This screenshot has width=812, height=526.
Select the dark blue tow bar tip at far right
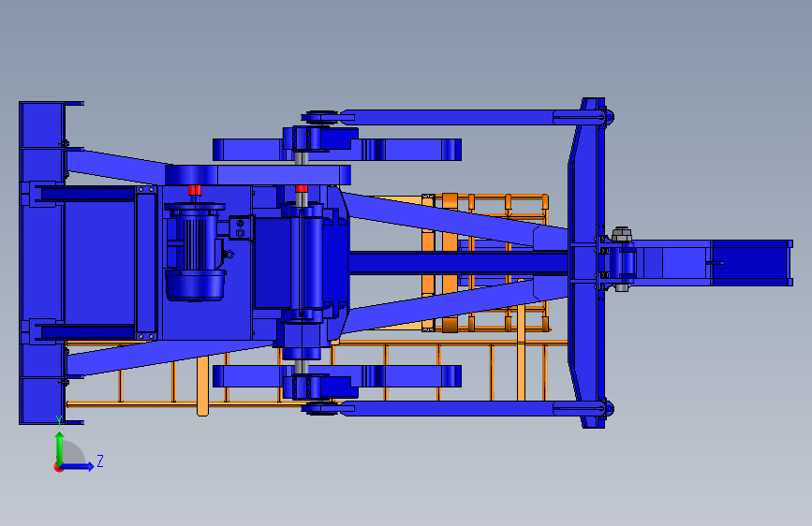point(752,263)
